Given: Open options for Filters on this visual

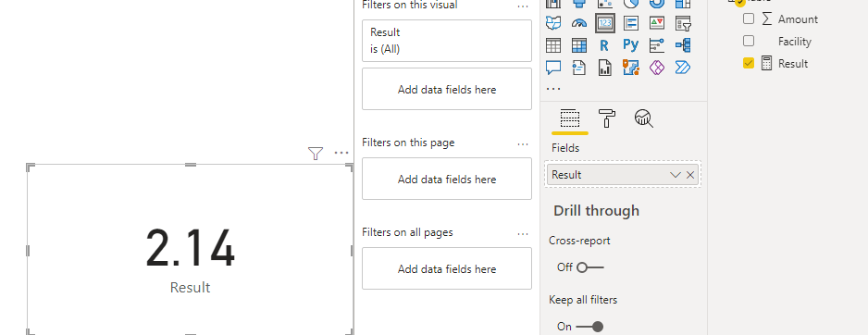Looking at the screenshot, I should tap(523, 6).
